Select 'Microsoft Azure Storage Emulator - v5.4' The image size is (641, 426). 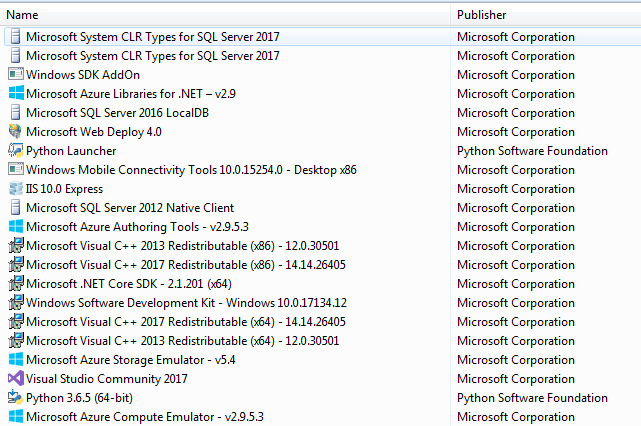(x=131, y=360)
